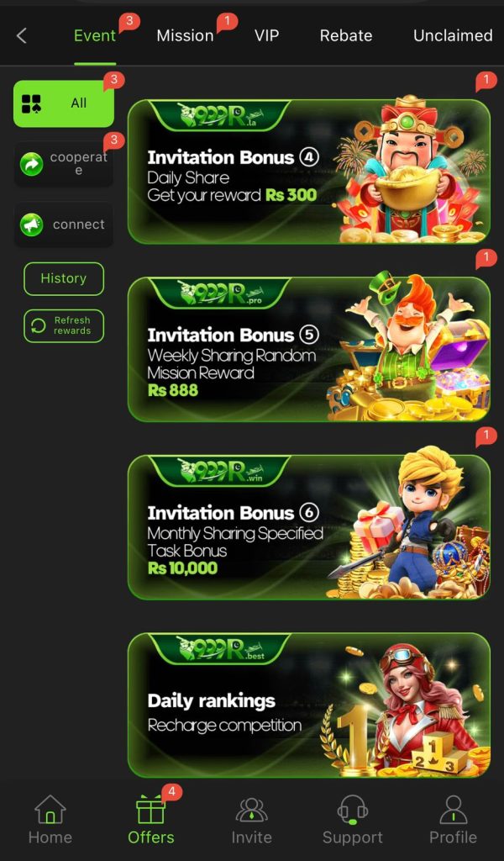The width and height of the screenshot is (504, 861).
Task: Click the History button
Action: tap(64, 279)
